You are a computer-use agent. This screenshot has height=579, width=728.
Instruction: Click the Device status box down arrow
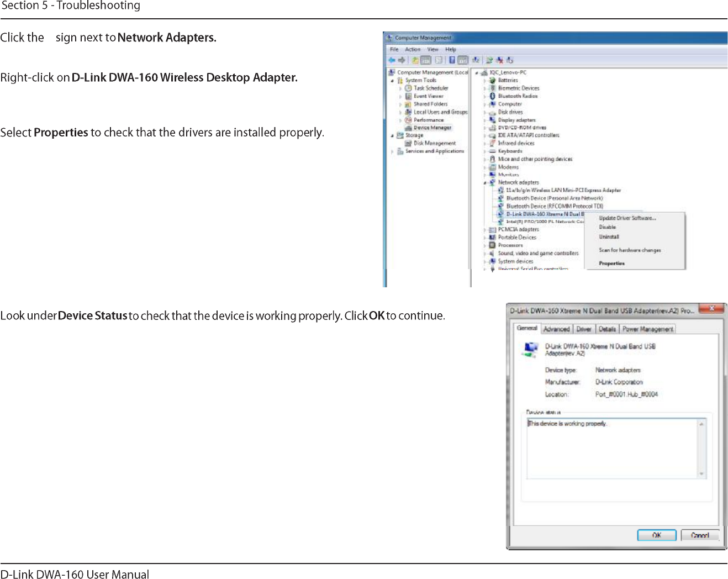coord(701,473)
